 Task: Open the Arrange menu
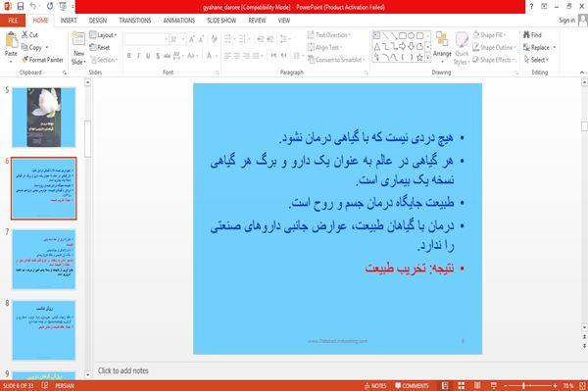(442, 47)
